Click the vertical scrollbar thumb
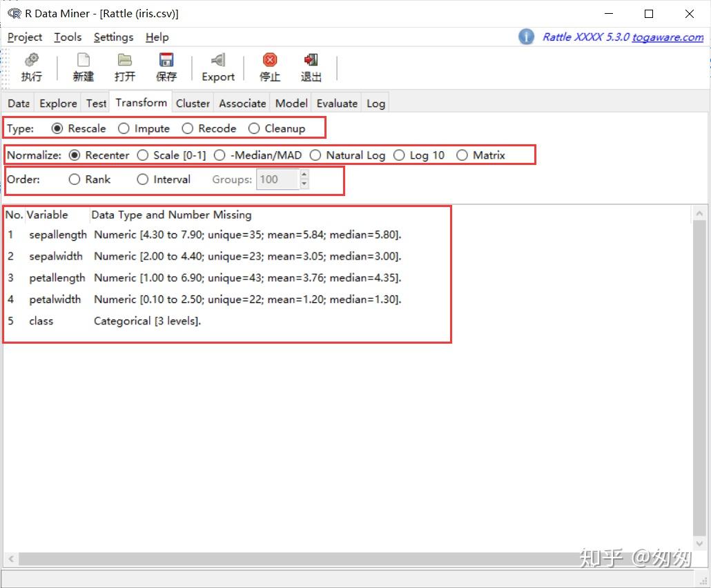711x588 pixels. [699, 378]
